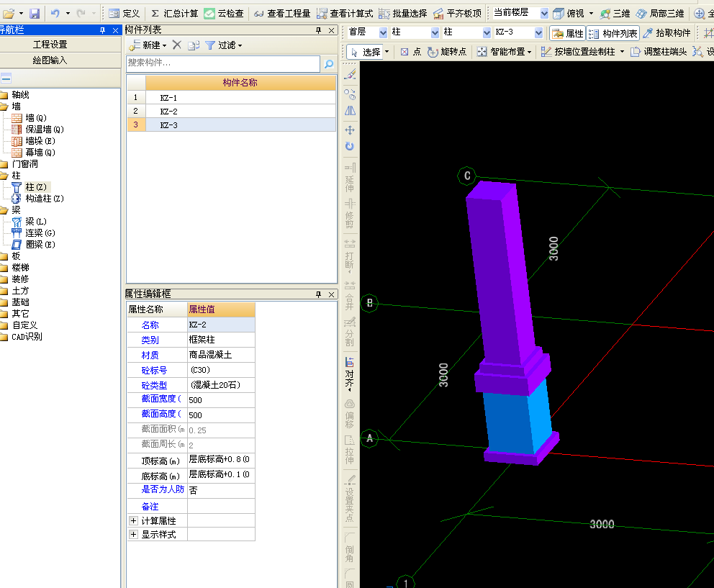Screen dimensions: 714x588
Task: Pin the 属性编辑框 panel
Action: point(318,294)
